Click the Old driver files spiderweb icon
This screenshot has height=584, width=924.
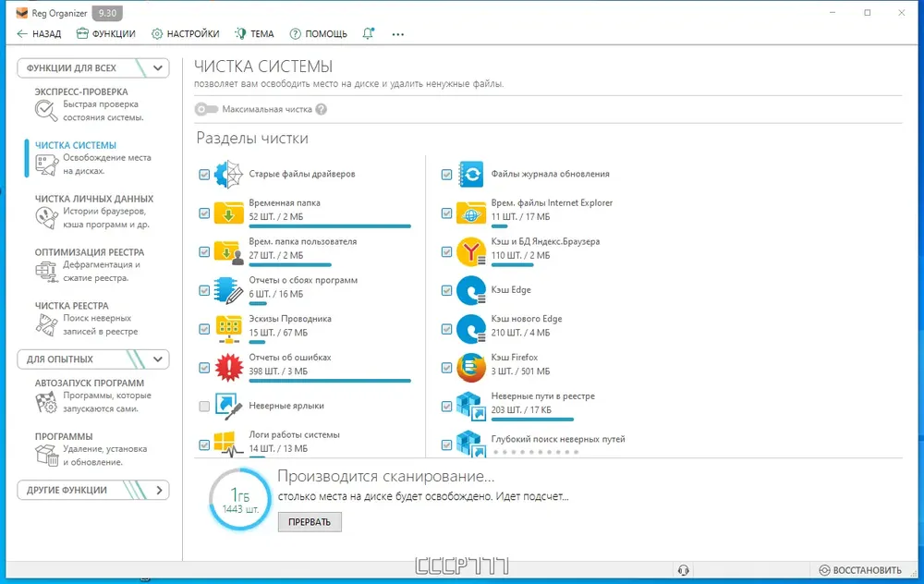(228, 174)
